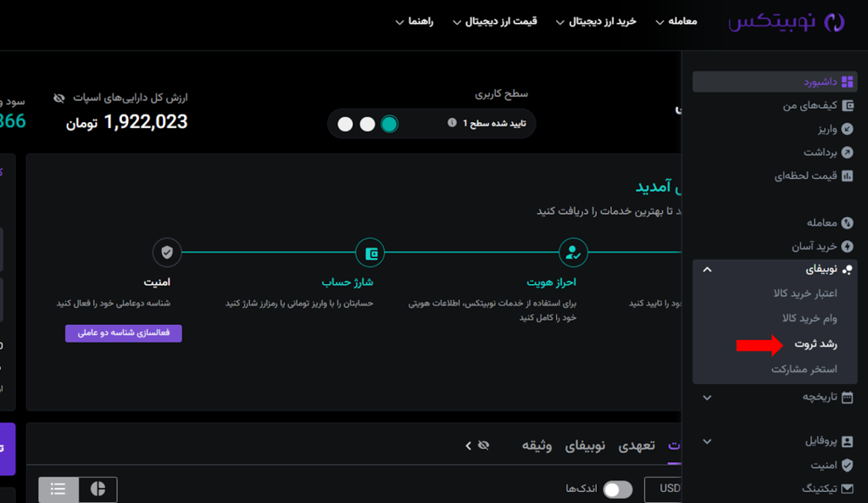Open the راهنما top menu
Image resolution: width=868 pixels, height=503 pixels.
pos(415,21)
